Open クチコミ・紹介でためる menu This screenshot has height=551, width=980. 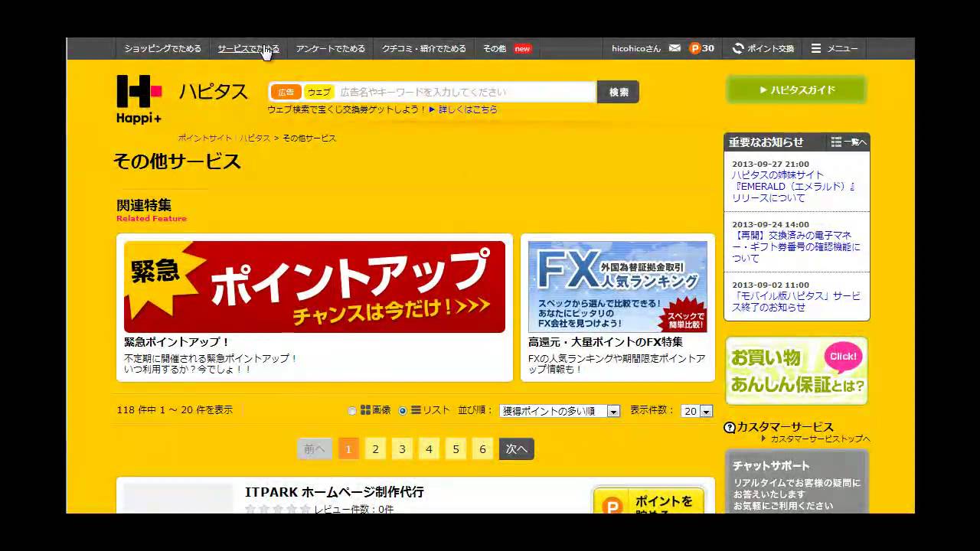pos(424,48)
